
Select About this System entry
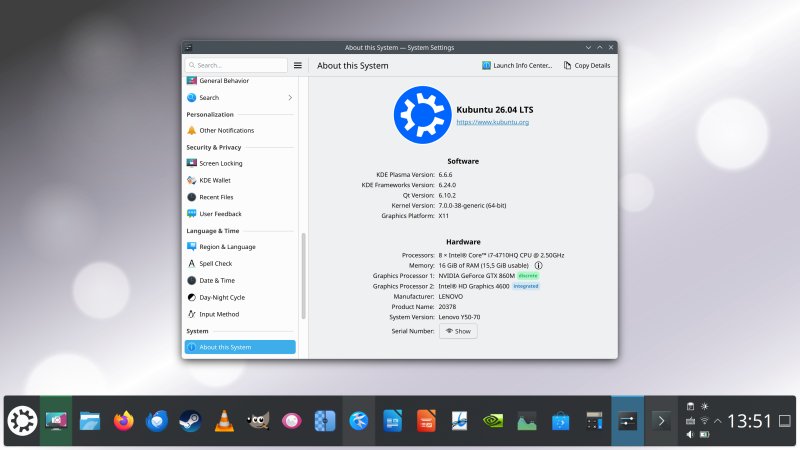(x=240, y=347)
